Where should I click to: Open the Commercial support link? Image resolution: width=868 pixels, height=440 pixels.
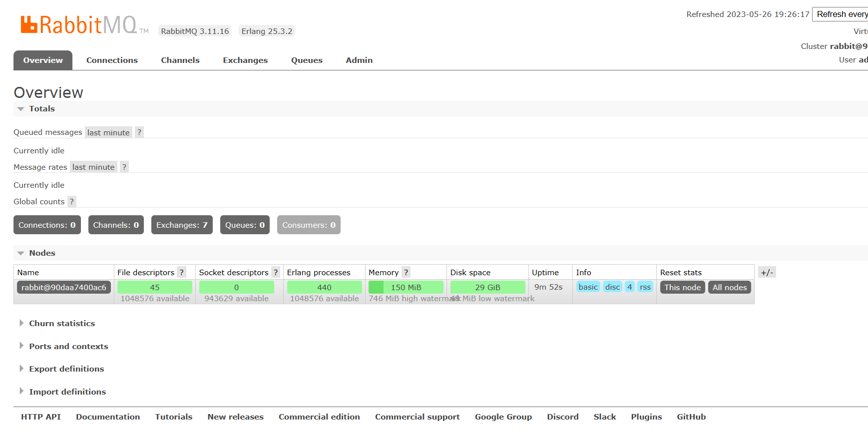418,417
